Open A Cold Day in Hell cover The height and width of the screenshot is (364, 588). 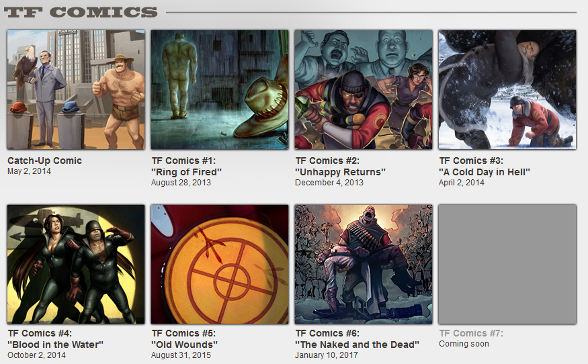[x=507, y=89]
